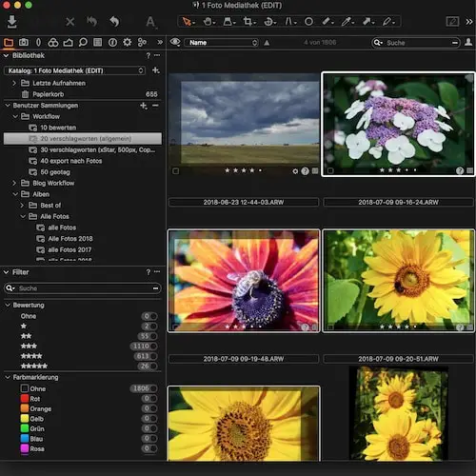Select the Loupe tool
Viewport: 476px width, 476px height.
[228, 22]
